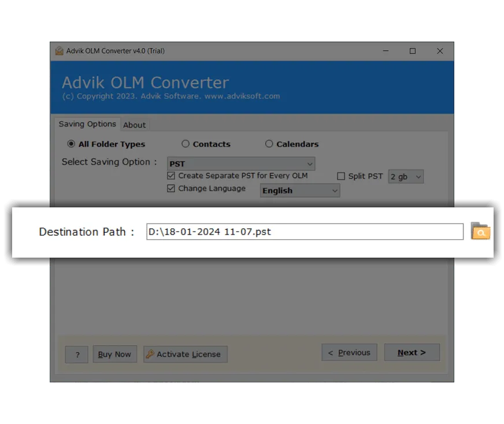The image size is (504, 424).
Task: Click the question mark help button
Action: coord(77,355)
